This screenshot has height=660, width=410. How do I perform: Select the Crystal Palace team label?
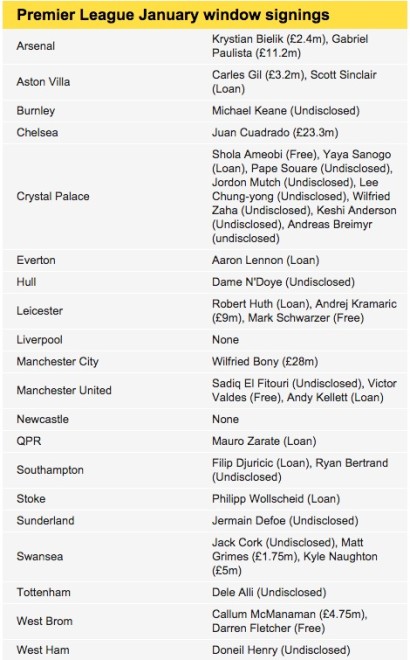point(53,196)
